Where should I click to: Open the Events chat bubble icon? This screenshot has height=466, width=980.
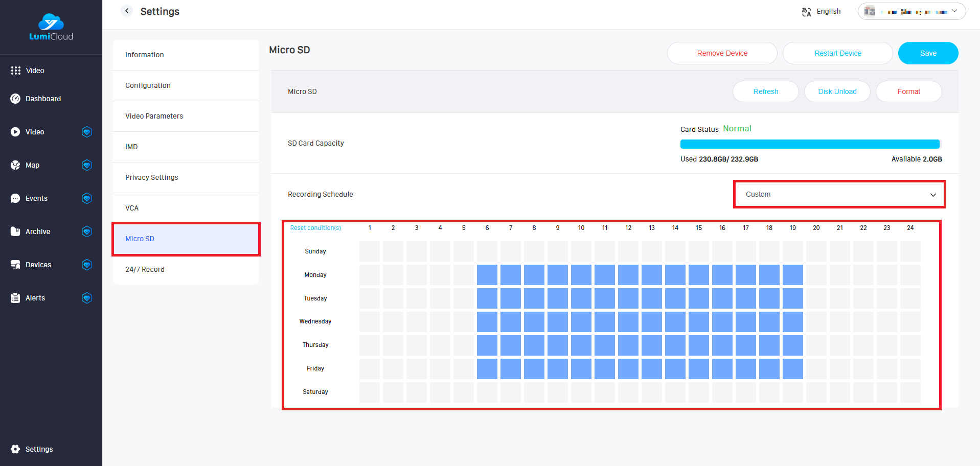tap(15, 198)
